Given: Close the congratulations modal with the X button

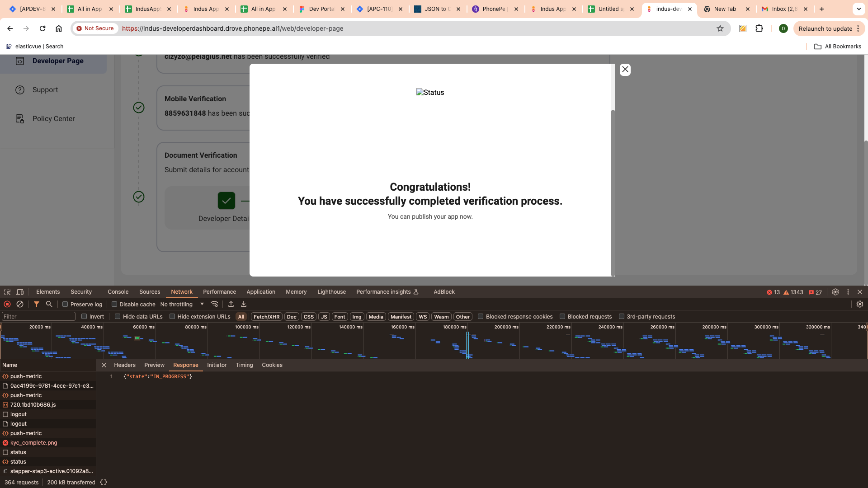Looking at the screenshot, I should click(625, 70).
